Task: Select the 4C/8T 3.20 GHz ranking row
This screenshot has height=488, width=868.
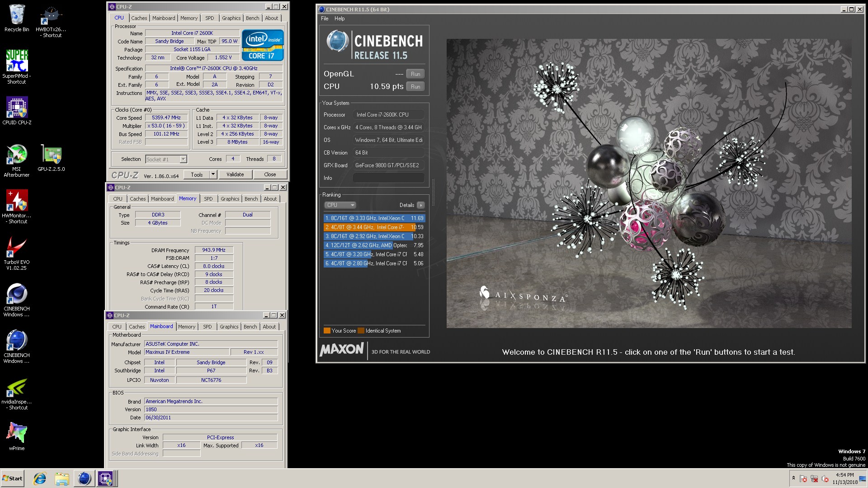Action: 374,254
